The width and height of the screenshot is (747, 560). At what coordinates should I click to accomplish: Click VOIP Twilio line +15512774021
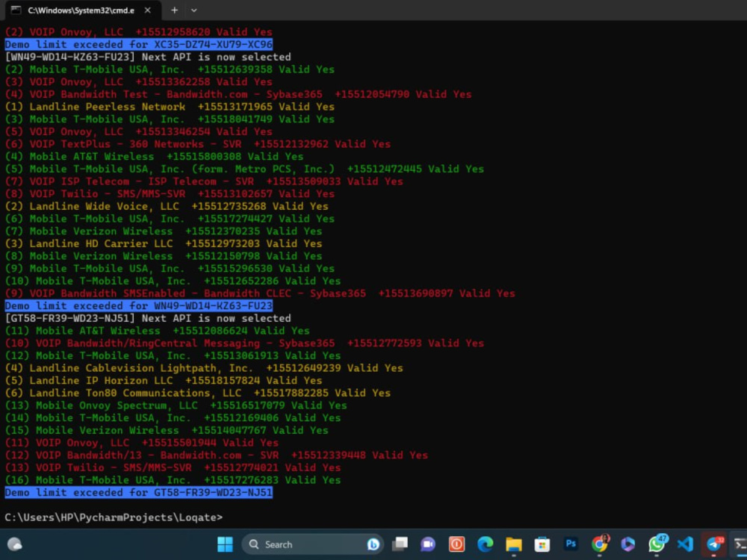173,467
